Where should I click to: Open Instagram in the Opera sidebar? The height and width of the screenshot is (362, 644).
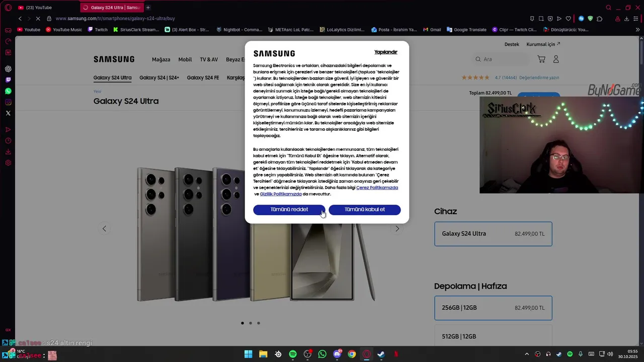pyautogui.click(x=8, y=102)
